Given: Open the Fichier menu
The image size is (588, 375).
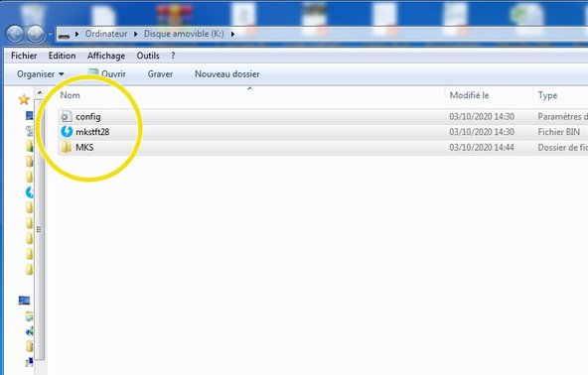Looking at the screenshot, I should pos(24,56).
